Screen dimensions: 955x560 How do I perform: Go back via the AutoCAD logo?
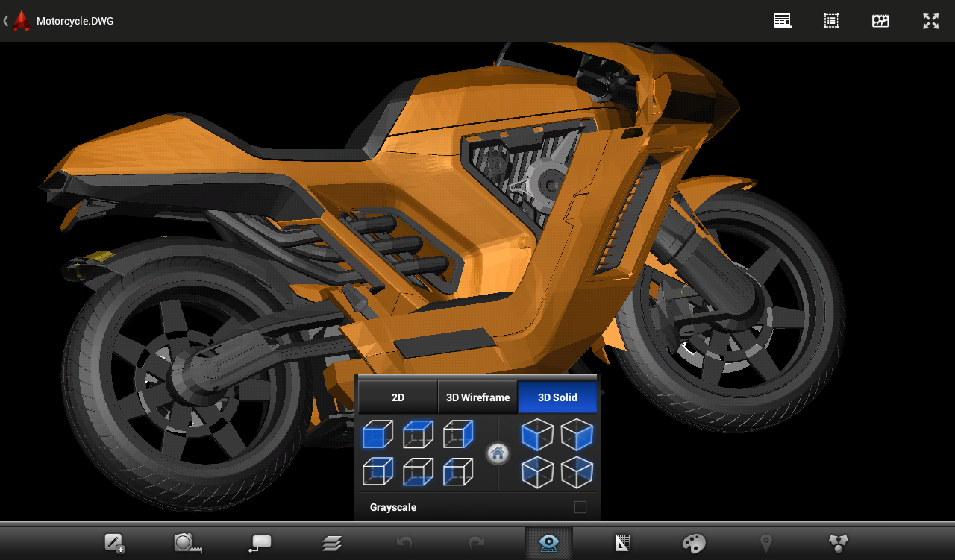[x=22, y=21]
